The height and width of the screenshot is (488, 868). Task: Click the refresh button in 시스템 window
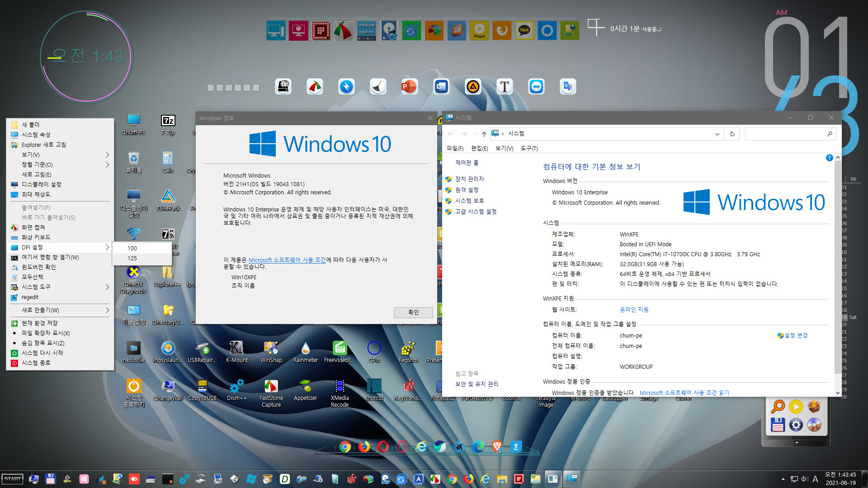pyautogui.click(x=732, y=134)
